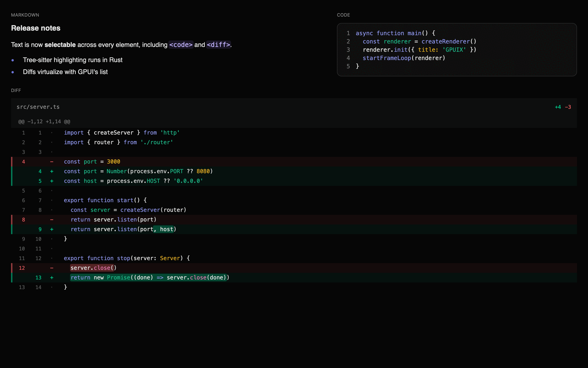
Task: Click the minus marker on deleted line 12
Action: 52,268
